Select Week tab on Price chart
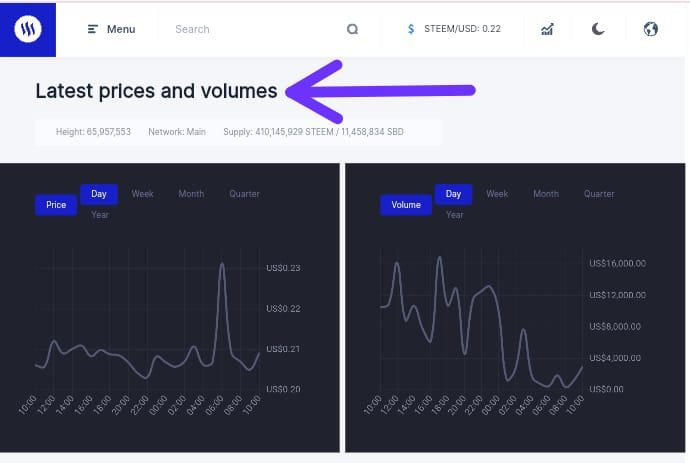Screen dimensions: 690x463 coord(142,194)
